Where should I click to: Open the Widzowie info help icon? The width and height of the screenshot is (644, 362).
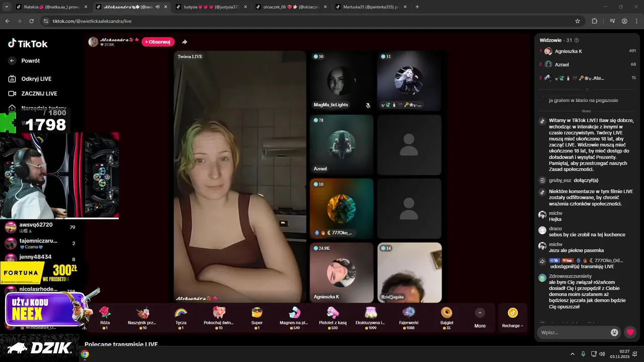click(x=577, y=40)
